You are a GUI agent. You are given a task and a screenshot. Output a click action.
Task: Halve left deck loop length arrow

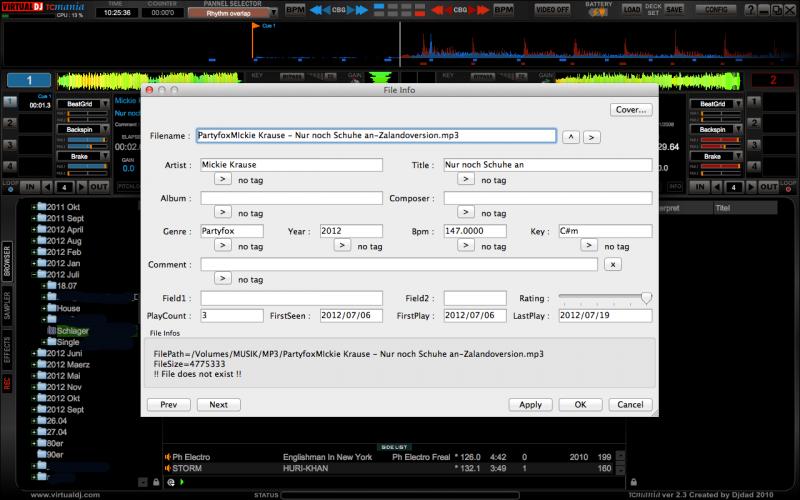pyautogui.click(x=47, y=187)
